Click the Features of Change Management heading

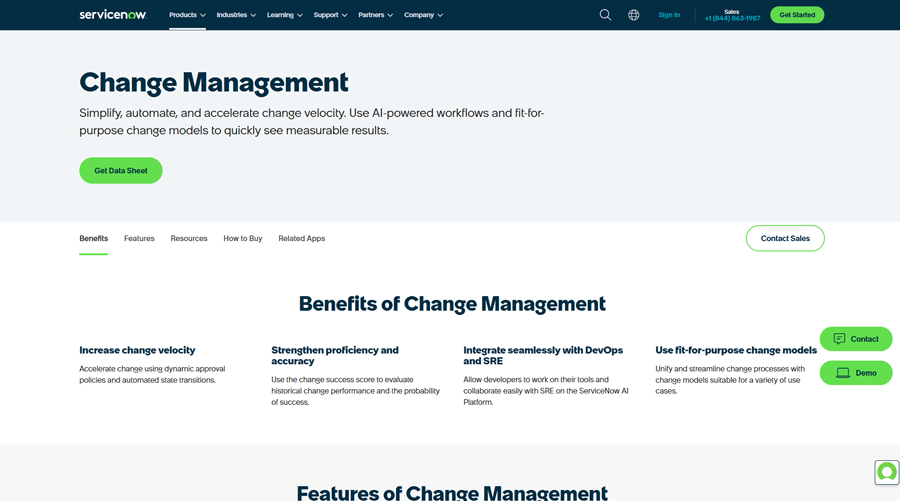pyautogui.click(x=452, y=493)
